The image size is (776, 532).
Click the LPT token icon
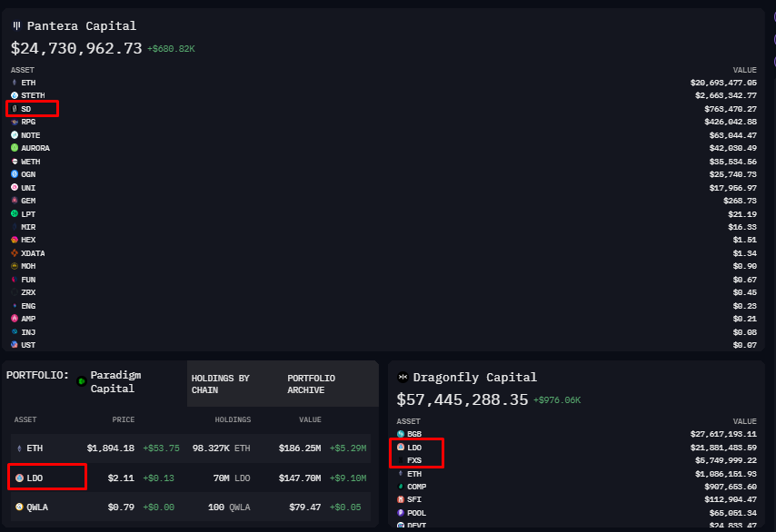pyautogui.click(x=15, y=213)
